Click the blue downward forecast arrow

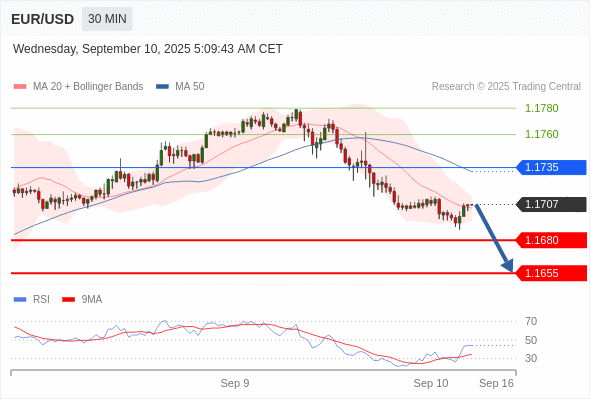[x=494, y=238]
